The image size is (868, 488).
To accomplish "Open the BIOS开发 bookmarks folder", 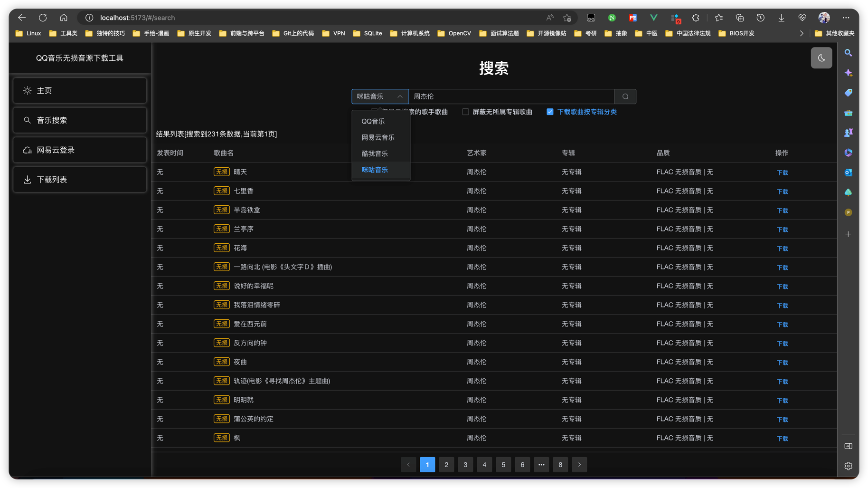I will tap(736, 33).
